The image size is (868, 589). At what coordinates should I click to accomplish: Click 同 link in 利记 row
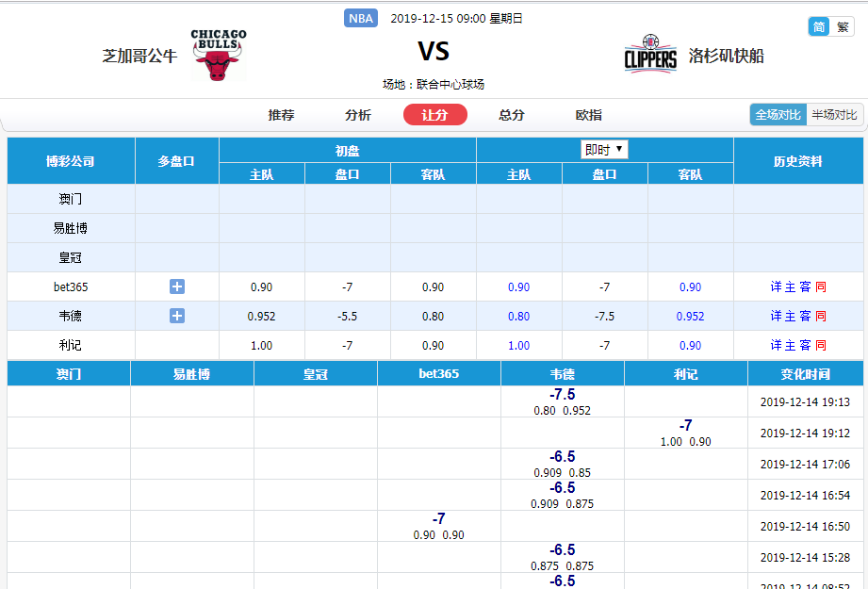click(821, 345)
